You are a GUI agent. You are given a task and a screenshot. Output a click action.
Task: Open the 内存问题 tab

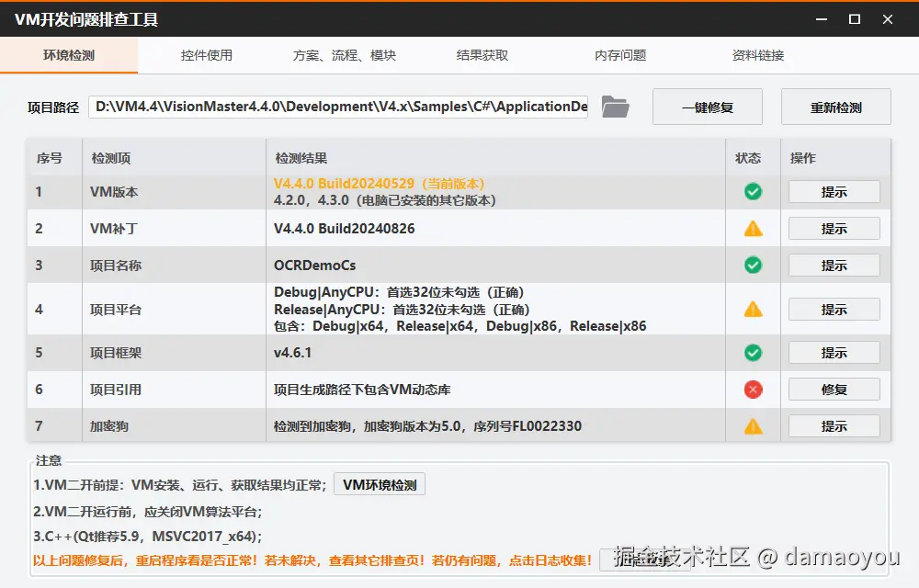[620, 55]
